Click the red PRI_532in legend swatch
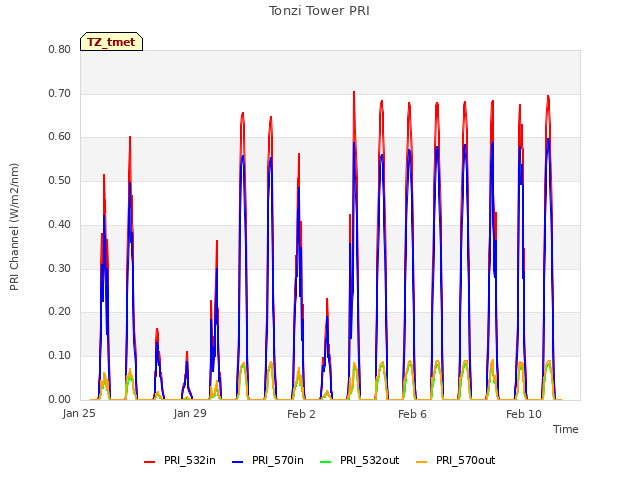The width and height of the screenshot is (640, 480). [x=149, y=462]
